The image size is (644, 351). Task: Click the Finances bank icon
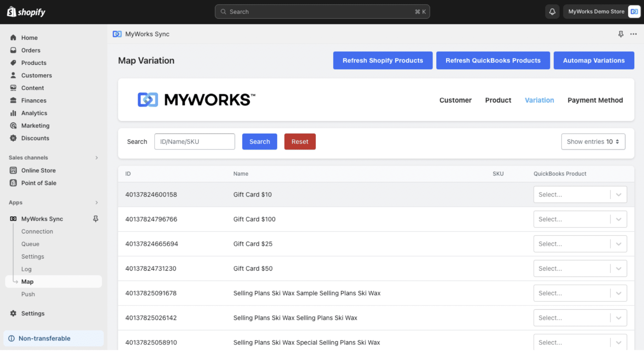(13, 100)
